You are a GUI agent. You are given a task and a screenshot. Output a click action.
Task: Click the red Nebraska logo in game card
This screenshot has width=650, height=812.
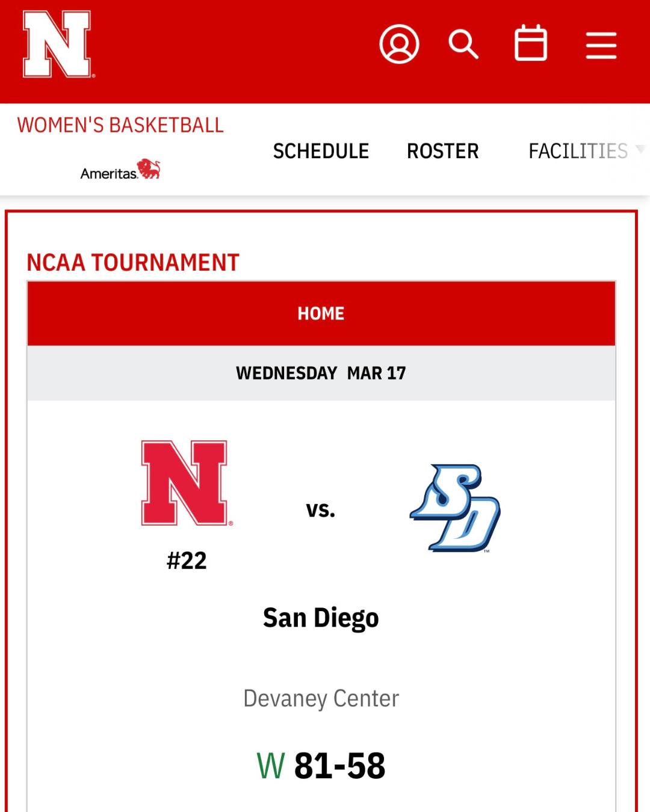tap(185, 483)
